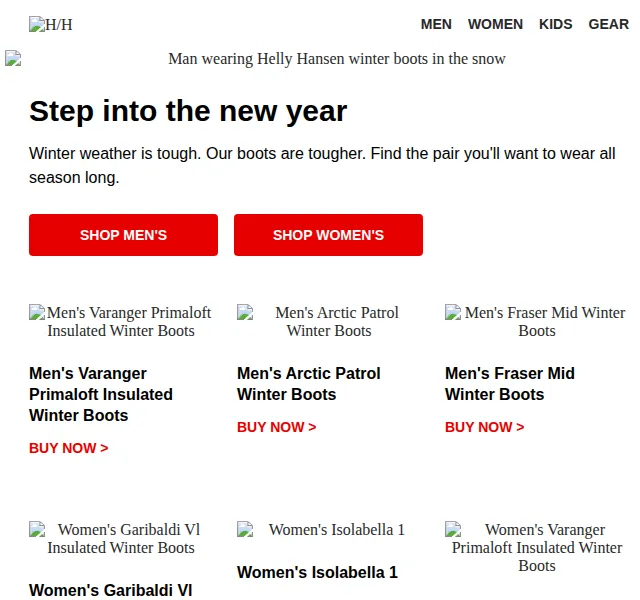Click Men's Arctic Patrol Winter Boots title

(x=309, y=384)
